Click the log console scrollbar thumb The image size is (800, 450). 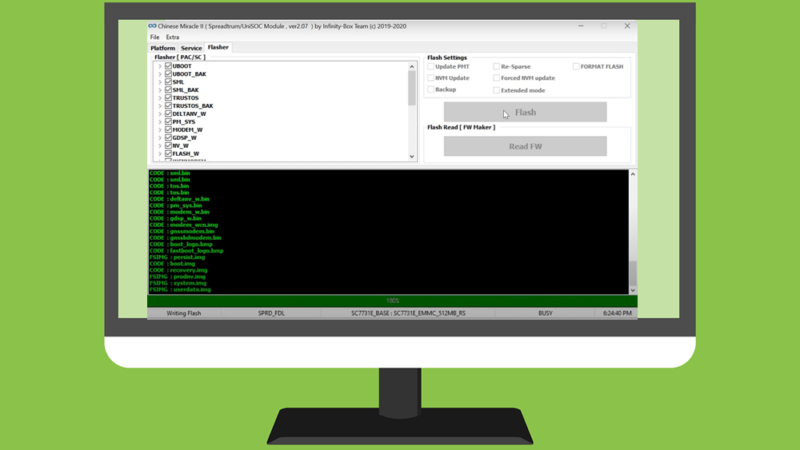(x=633, y=273)
